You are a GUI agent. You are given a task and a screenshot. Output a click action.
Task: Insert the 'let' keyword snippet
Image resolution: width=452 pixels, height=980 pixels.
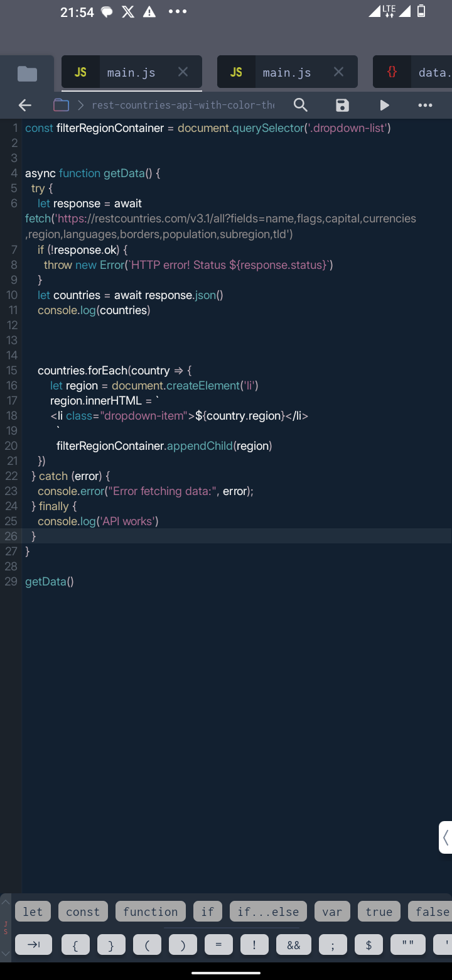pos(33,912)
